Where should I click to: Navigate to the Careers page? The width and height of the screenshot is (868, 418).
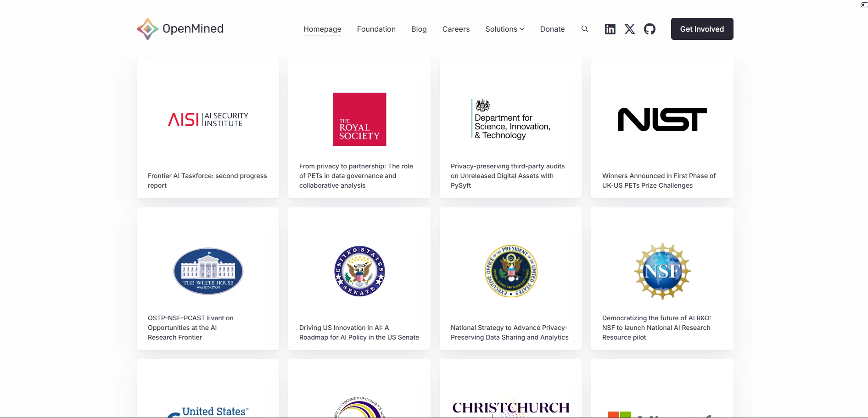pyautogui.click(x=456, y=29)
